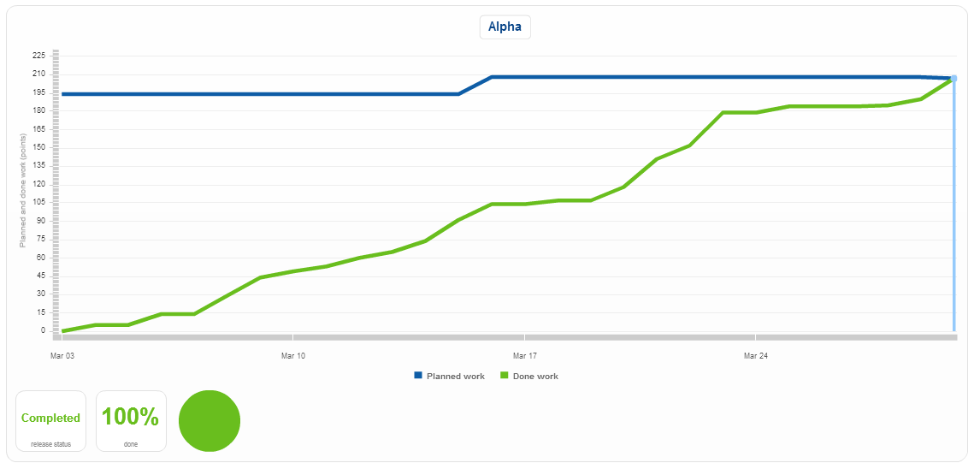The image size is (980, 469).
Task: Open the 100% done card
Action: click(x=131, y=421)
